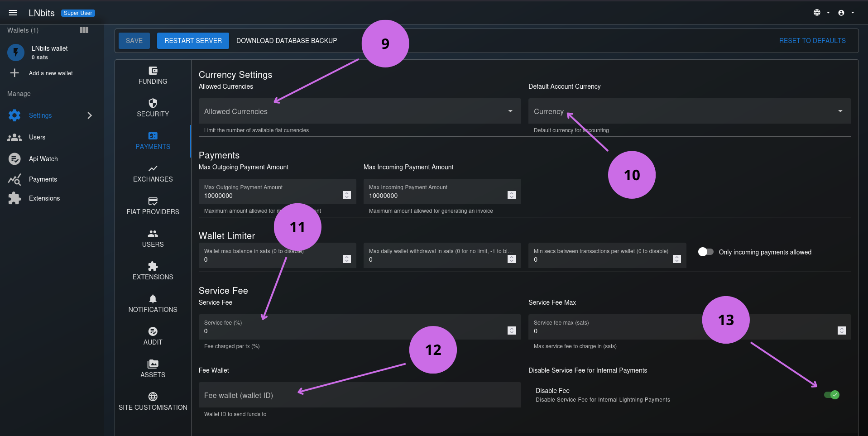Click the plus icon to add wallet

tap(14, 73)
